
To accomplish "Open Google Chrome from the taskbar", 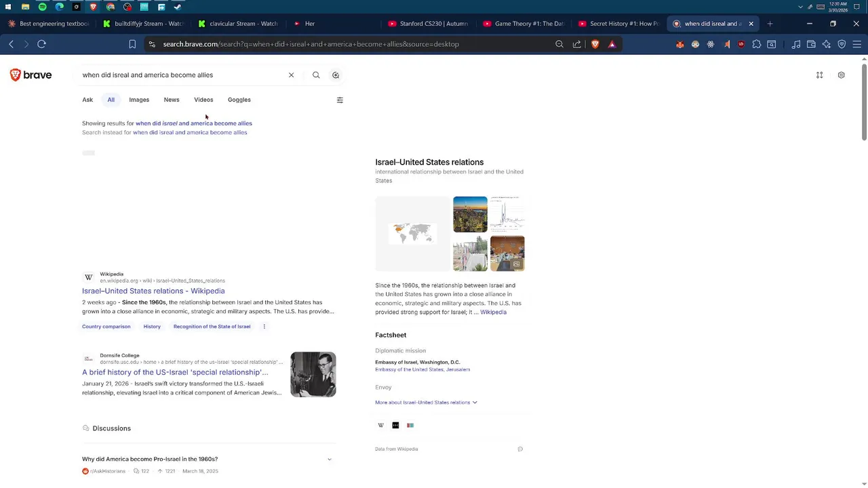I will pos(111,7).
